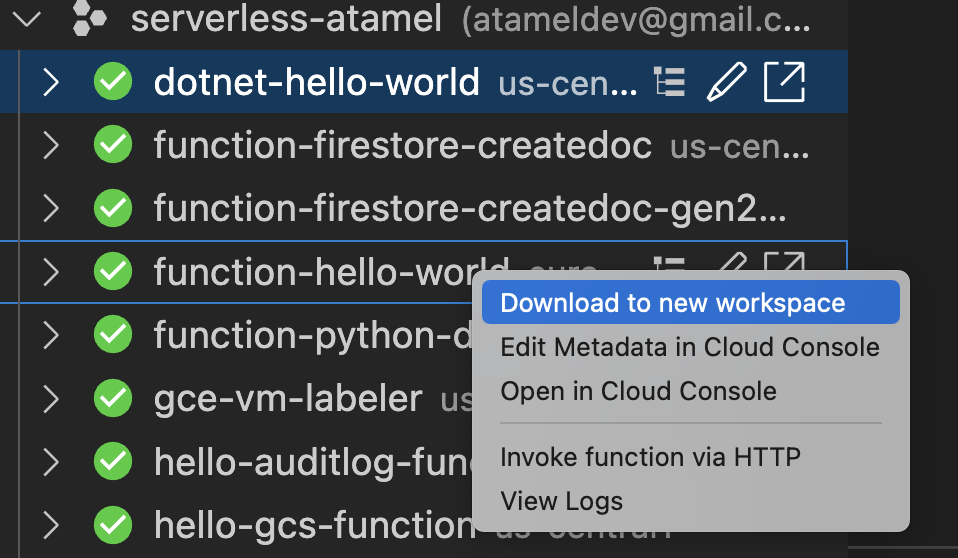
Task: Expand the function-firestore-createdoc us-cen row
Action: pos(51,145)
